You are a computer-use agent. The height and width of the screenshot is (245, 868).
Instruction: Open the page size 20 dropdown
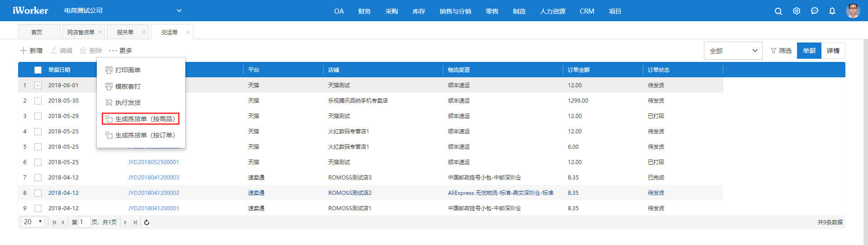33,222
